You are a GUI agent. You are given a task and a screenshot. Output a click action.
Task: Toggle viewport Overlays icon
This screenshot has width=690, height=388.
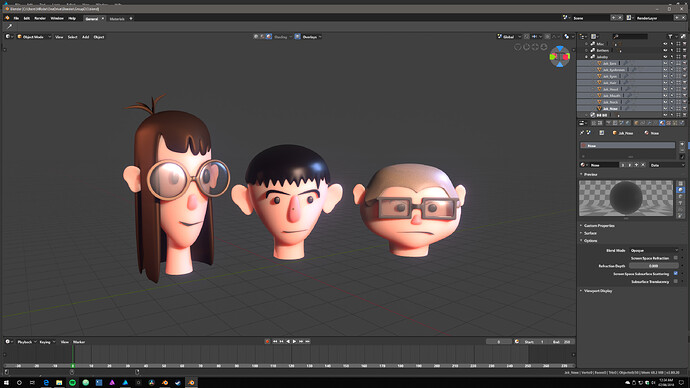click(297, 37)
